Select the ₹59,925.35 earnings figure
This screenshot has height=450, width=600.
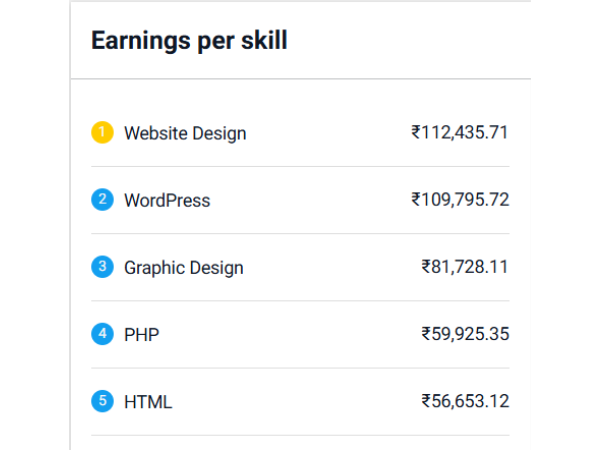[466, 334]
